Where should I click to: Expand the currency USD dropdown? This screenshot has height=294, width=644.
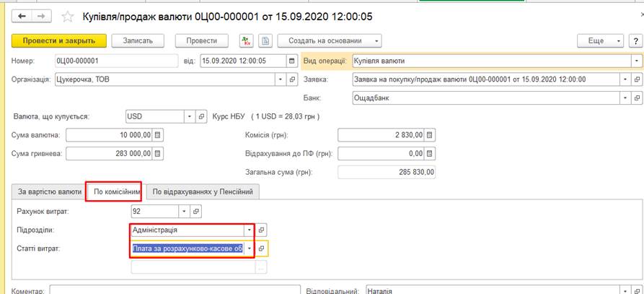pos(190,116)
